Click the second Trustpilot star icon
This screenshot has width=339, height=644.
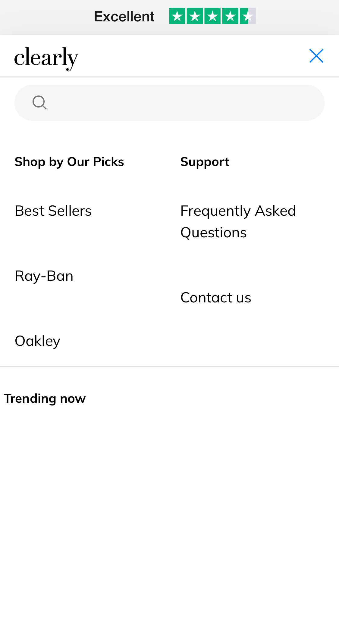(x=195, y=16)
